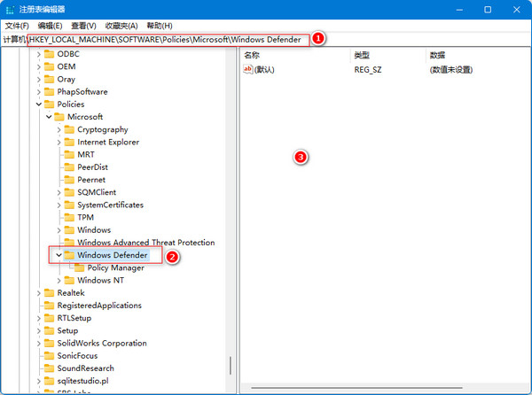This screenshot has height=395, width=532.
Task: Click the Policy Manager folder icon
Action: (x=80, y=268)
